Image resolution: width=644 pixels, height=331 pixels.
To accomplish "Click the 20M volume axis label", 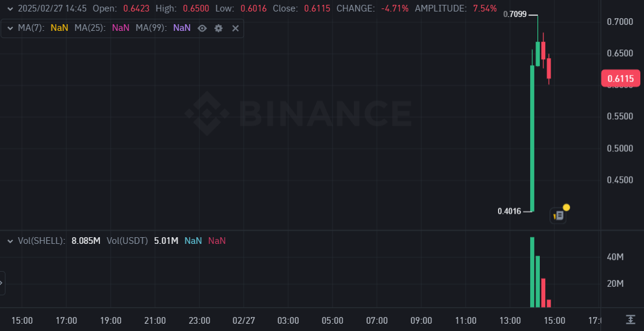I will click(x=616, y=283).
